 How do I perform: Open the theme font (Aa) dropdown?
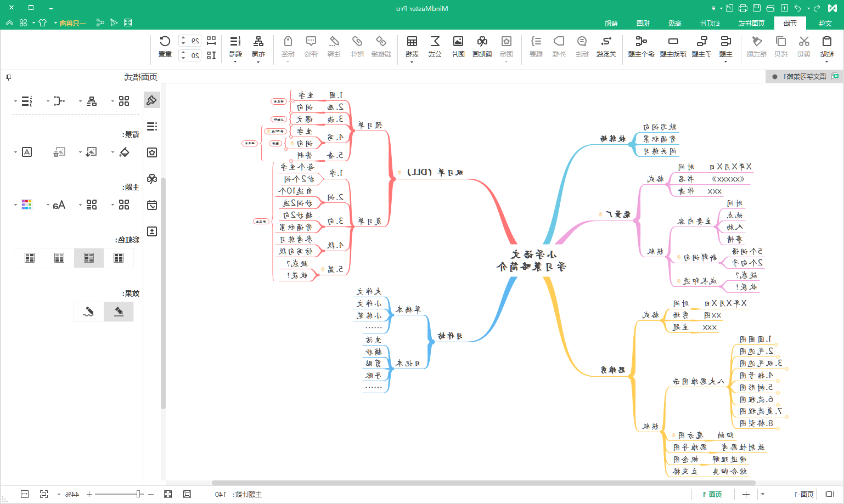point(48,205)
